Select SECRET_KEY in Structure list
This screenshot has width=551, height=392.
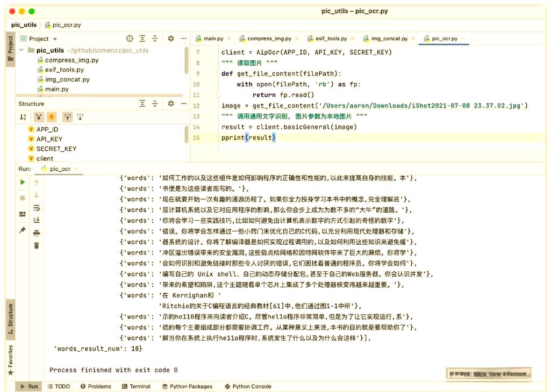52,149
